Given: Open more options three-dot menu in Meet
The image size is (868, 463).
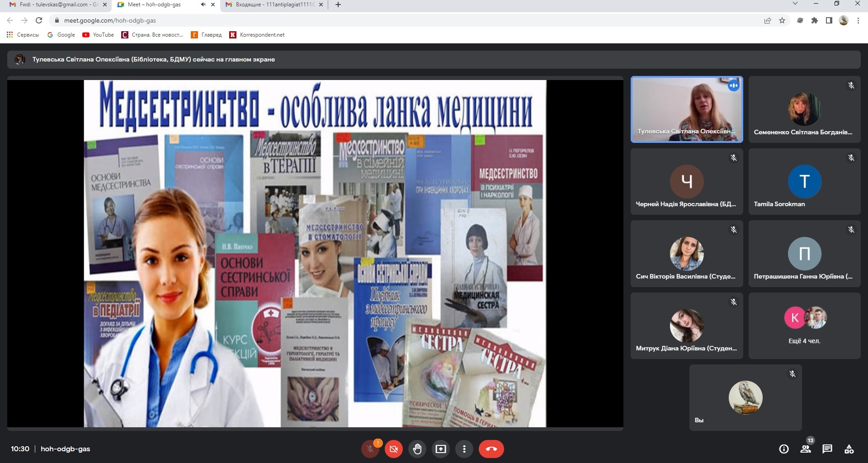Looking at the screenshot, I should pos(464,449).
